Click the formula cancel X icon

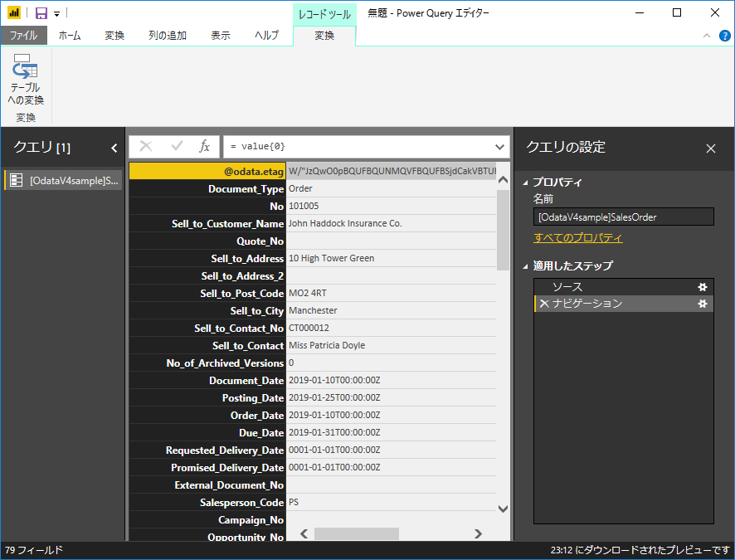tap(146, 146)
